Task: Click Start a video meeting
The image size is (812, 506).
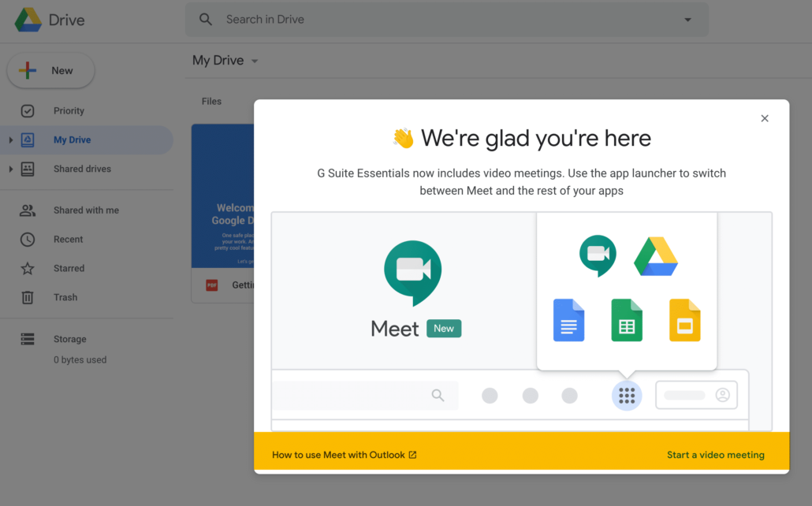Action: (716, 455)
